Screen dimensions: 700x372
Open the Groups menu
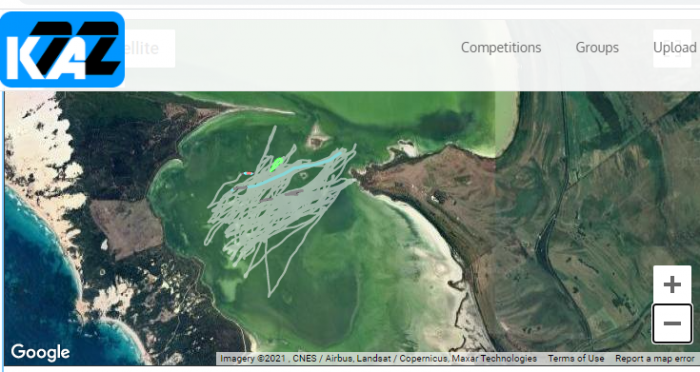coord(597,47)
